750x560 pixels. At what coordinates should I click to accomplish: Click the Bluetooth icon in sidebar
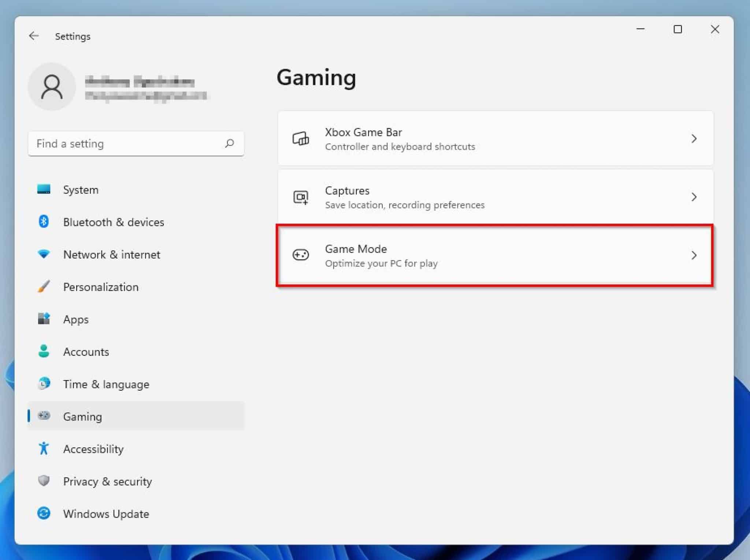pyautogui.click(x=44, y=221)
